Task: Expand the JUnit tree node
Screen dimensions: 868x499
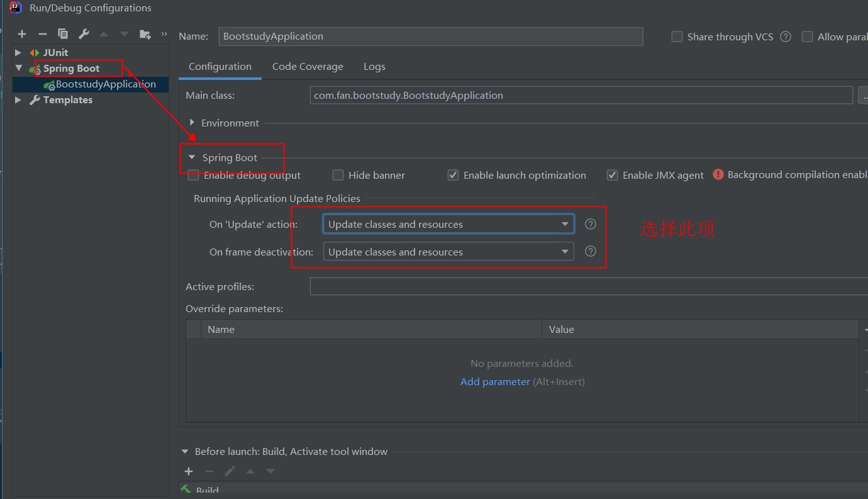Action: point(18,52)
